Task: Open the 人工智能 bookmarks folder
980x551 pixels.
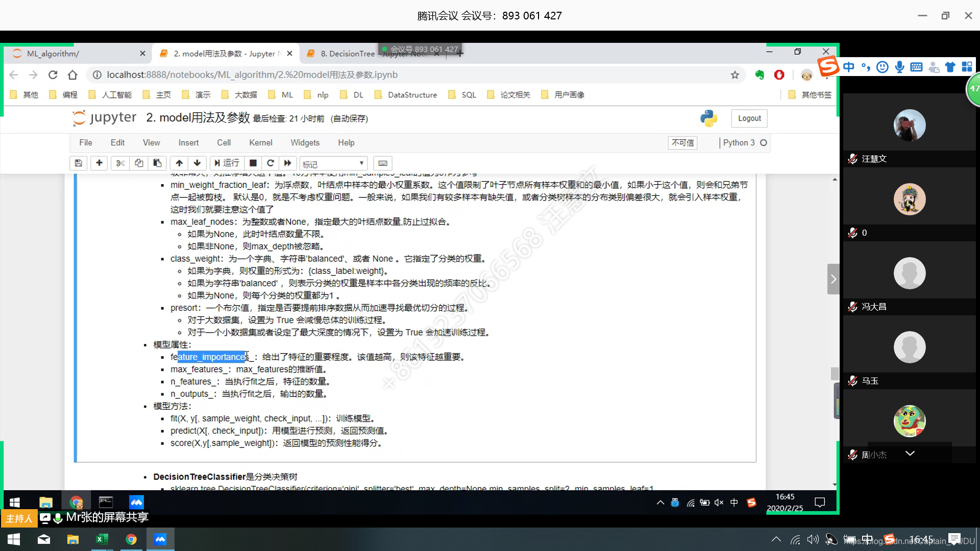Action: (x=110, y=95)
